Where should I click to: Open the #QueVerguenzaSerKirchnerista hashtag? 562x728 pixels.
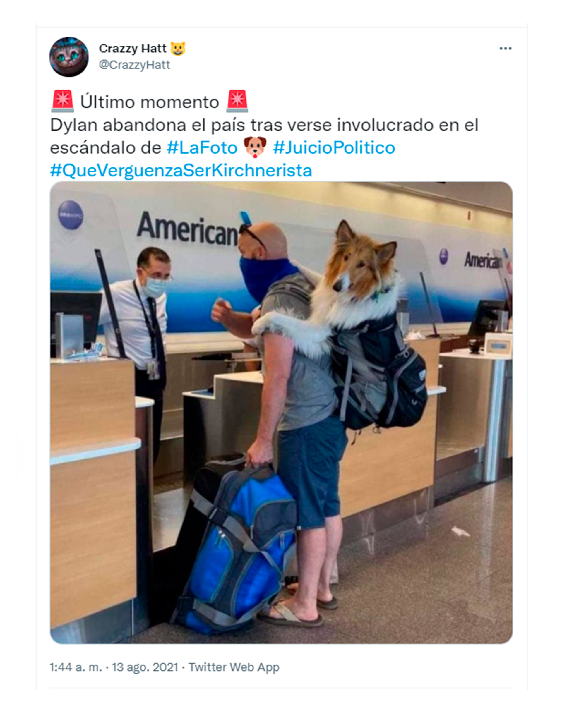pos(181,170)
